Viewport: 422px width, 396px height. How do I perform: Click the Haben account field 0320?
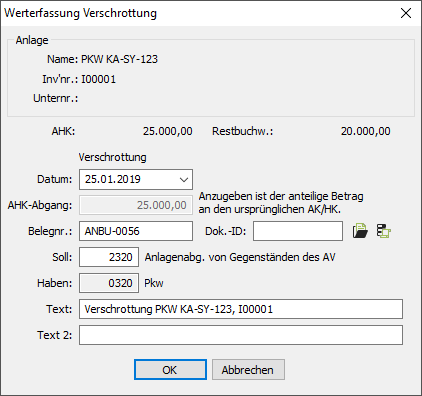[x=109, y=283]
